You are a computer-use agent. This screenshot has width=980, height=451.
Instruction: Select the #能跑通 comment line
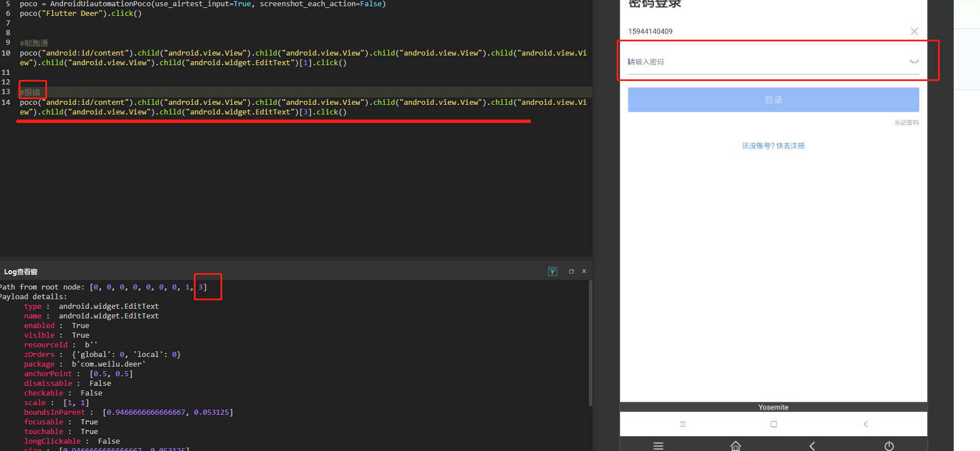coord(34,43)
